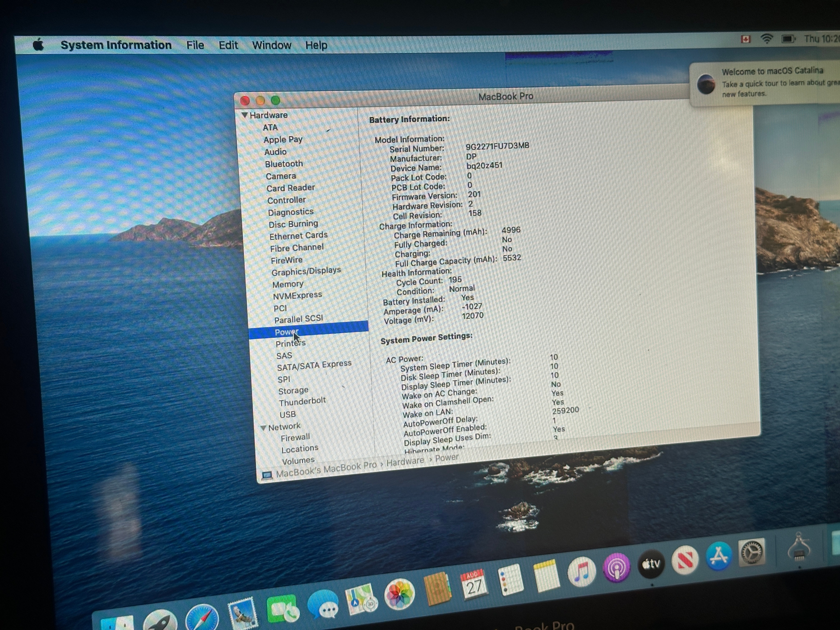Select Parallel SCSI in the sidebar
The height and width of the screenshot is (630, 840).
pyautogui.click(x=298, y=319)
